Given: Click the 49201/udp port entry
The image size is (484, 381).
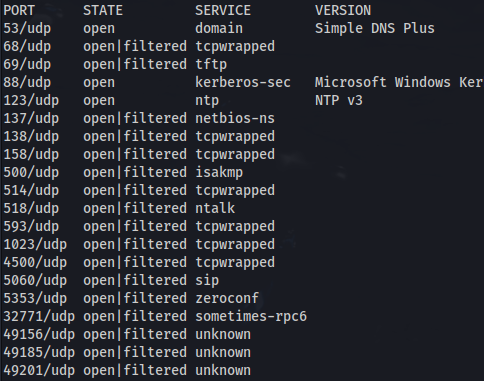Looking at the screenshot, I should (x=39, y=370).
